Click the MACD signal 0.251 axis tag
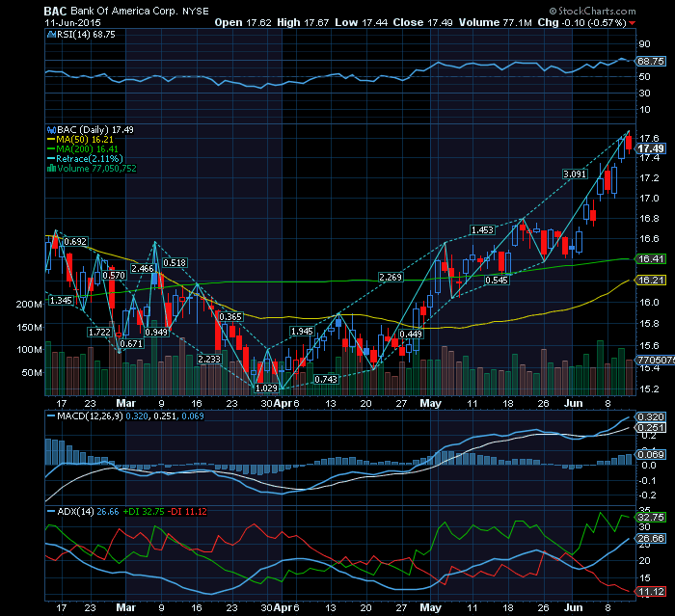The image size is (675, 616). 651,427
